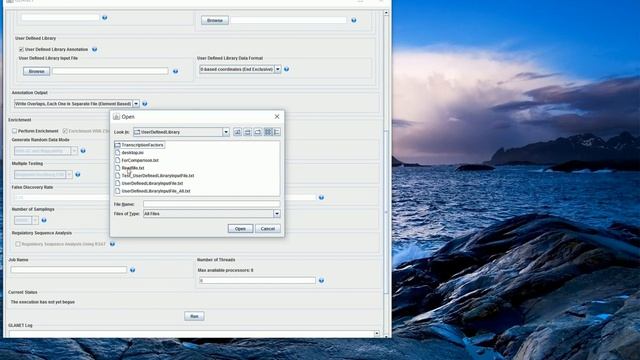Click help icon next to library input file field

coord(176,71)
